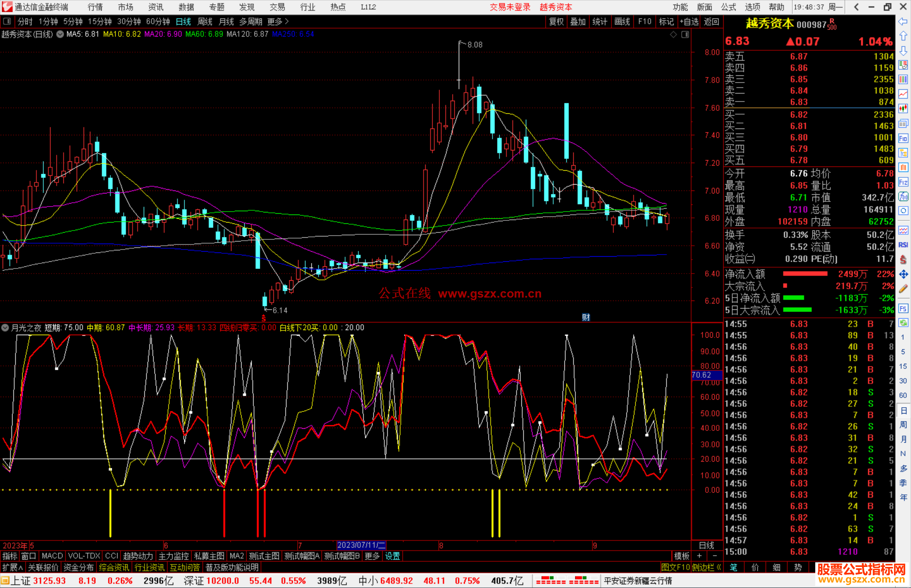The image size is (911, 588).
Task: Toggle the 越秀资本(日线) MA settings round button
Action: click(60, 34)
